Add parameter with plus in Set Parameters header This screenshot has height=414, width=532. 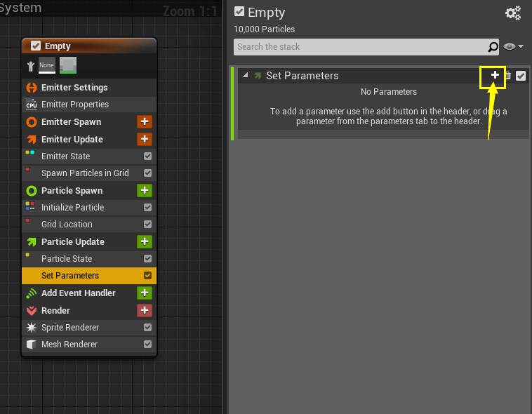tap(495, 75)
